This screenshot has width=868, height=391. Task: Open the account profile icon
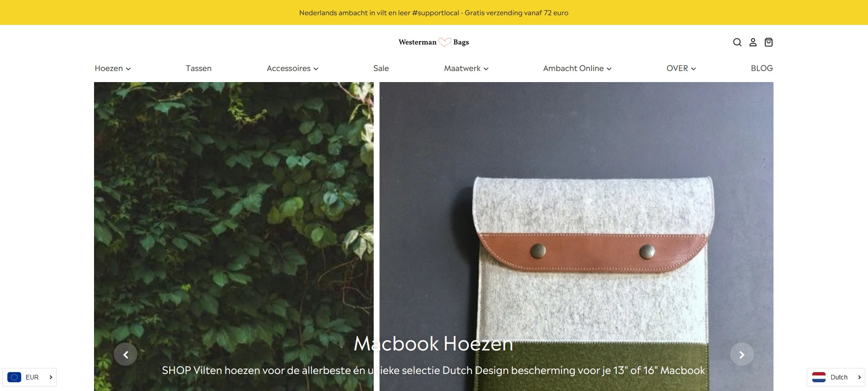[x=753, y=42]
